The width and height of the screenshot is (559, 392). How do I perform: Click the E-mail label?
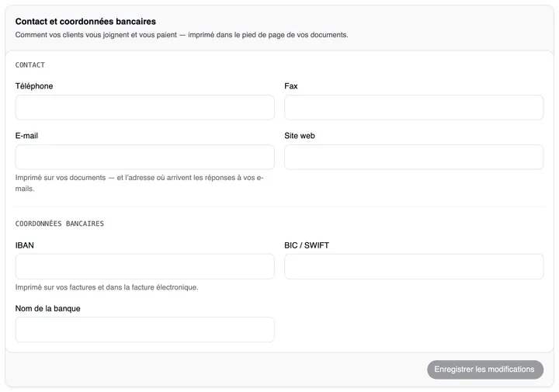[26, 136]
